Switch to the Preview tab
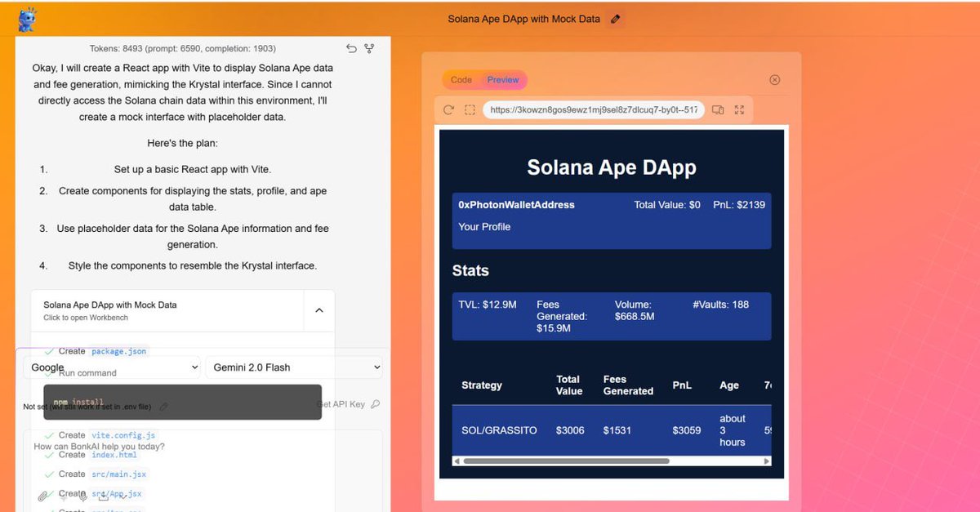Image resolution: width=980 pixels, height=512 pixels. pos(503,80)
